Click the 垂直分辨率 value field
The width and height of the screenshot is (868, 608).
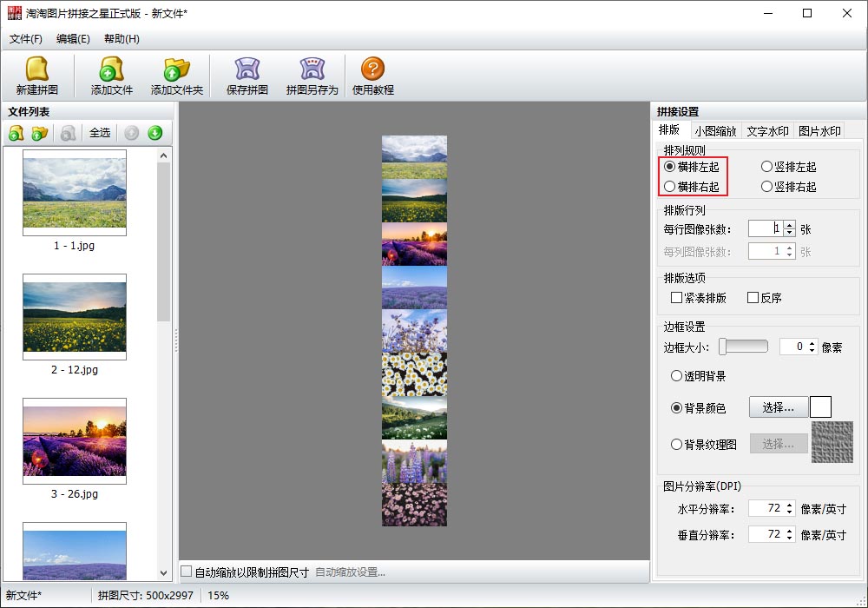[766, 534]
